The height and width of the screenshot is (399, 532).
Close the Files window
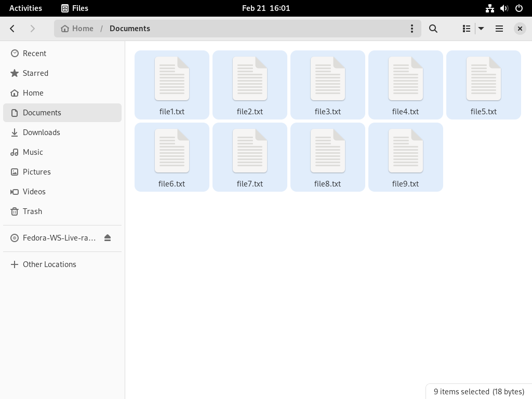(x=520, y=29)
